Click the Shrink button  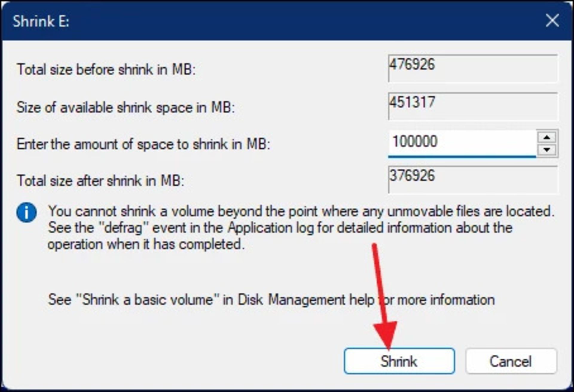tap(399, 361)
